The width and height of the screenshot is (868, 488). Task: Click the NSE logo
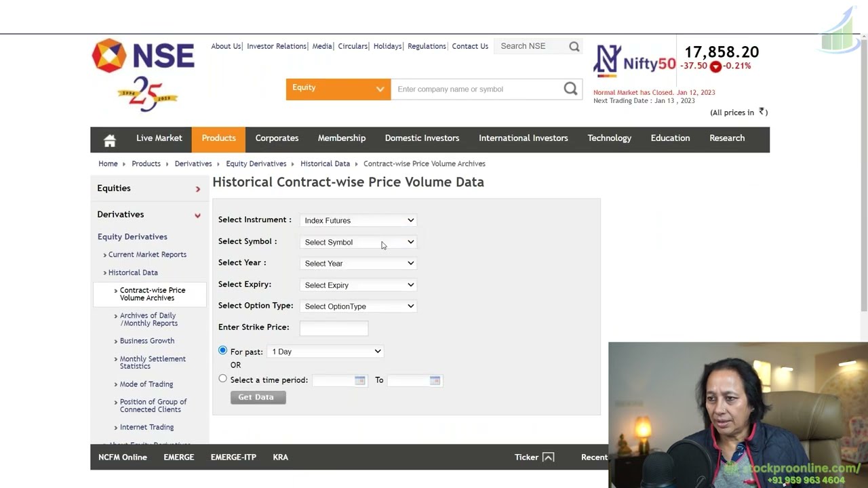click(143, 56)
